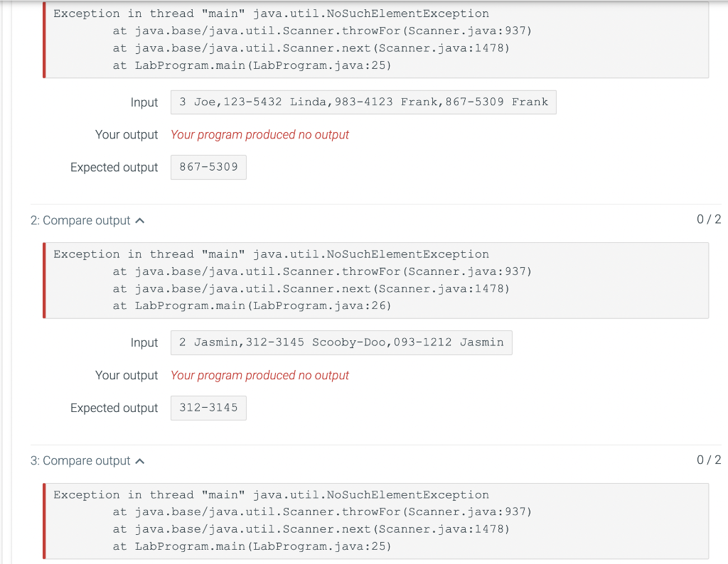Click the red 'Your program produced no output' message
728x564 pixels.
pyautogui.click(x=259, y=134)
